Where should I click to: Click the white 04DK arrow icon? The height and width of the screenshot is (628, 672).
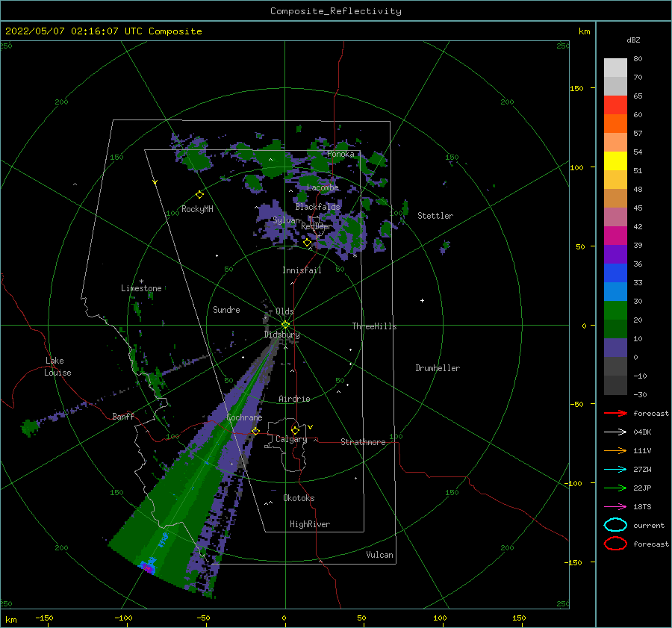pos(615,432)
